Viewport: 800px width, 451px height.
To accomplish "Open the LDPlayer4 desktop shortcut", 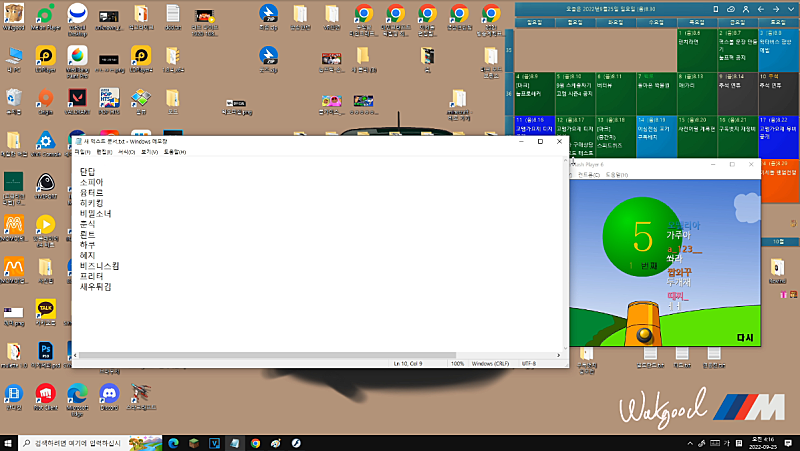I will coord(141,59).
